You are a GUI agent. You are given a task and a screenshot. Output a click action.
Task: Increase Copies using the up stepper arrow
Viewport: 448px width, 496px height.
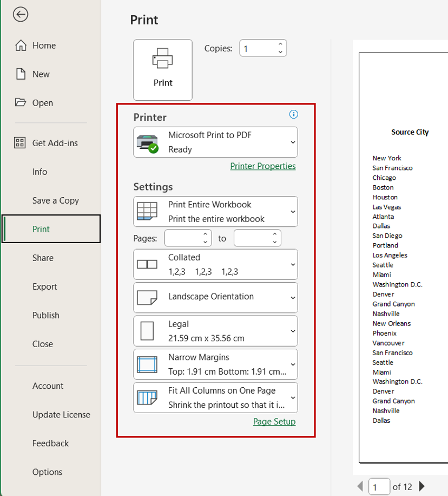click(281, 44)
